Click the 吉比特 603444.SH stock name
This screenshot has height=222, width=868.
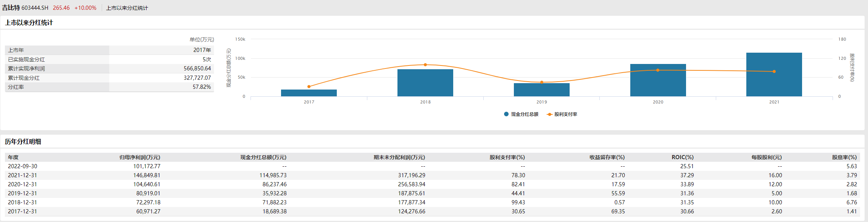[25, 8]
